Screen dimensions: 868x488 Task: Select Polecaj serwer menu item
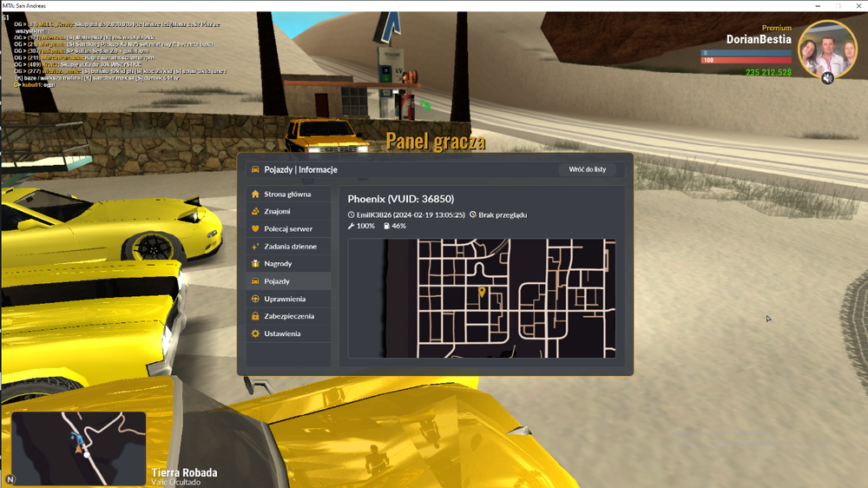[288, 228]
